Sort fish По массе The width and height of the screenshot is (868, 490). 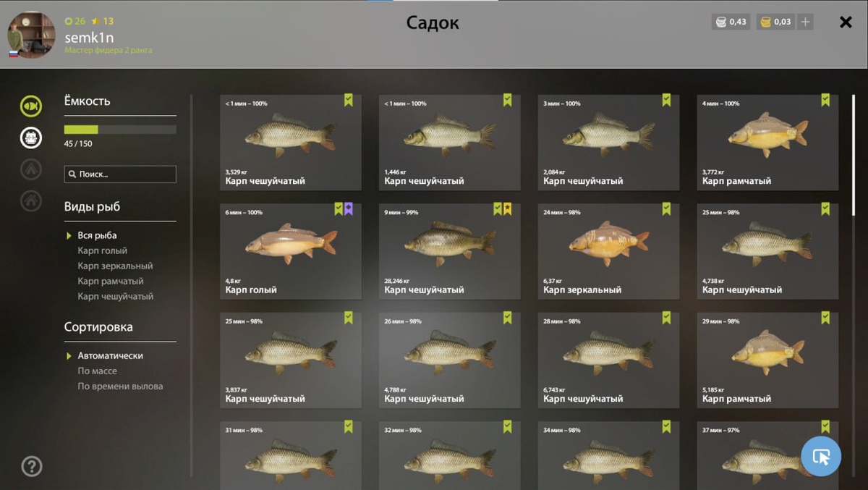point(97,371)
